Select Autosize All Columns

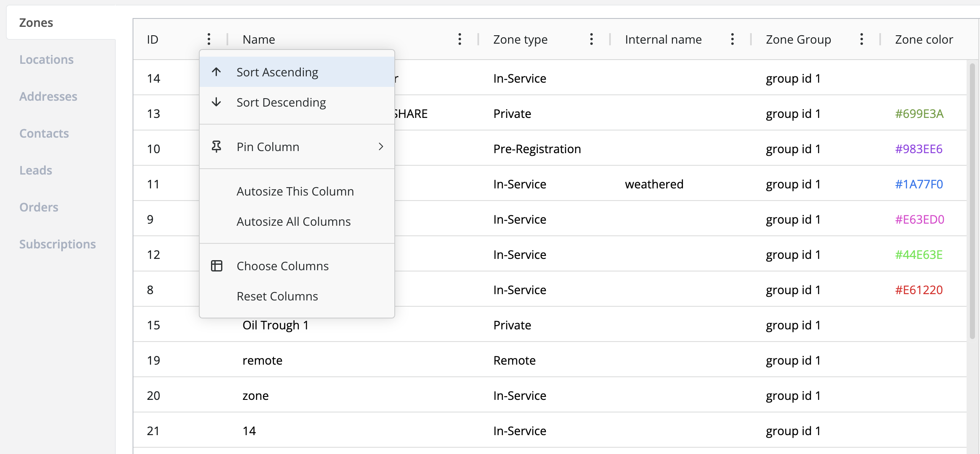click(293, 222)
